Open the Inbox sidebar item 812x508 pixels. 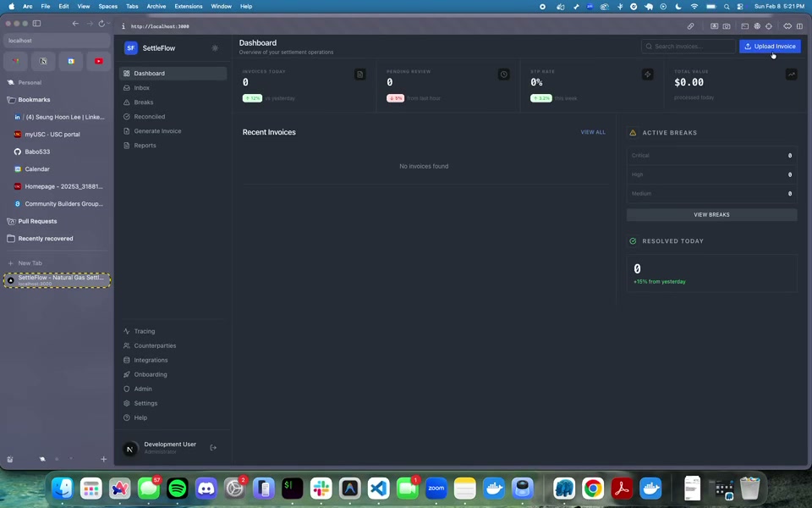pos(141,88)
